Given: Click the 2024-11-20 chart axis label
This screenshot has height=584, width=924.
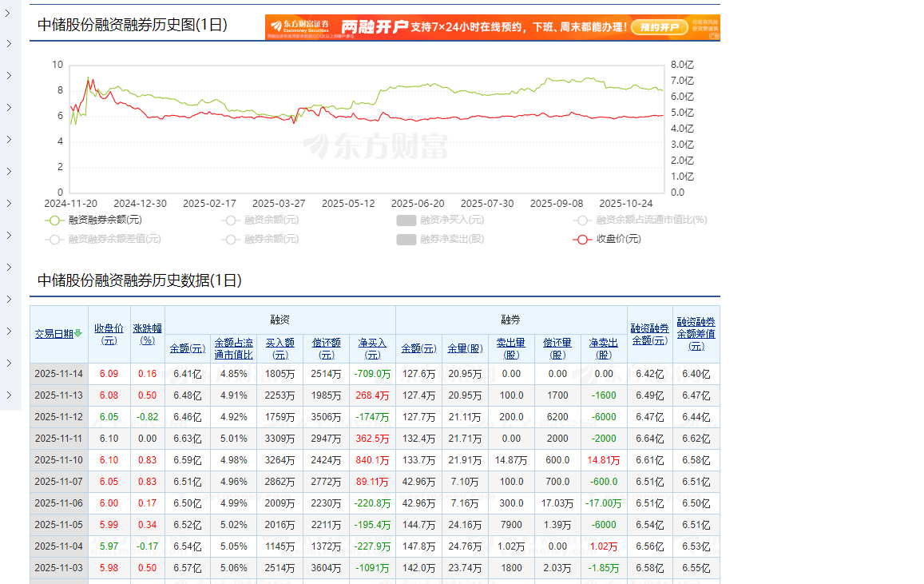Looking at the screenshot, I should click(71, 203).
